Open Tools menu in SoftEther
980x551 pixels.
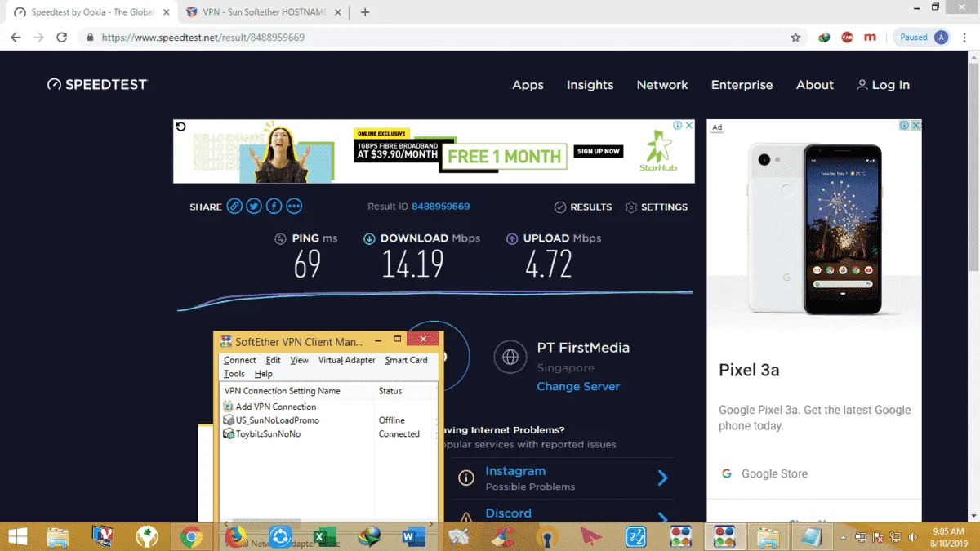coord(234,374)
